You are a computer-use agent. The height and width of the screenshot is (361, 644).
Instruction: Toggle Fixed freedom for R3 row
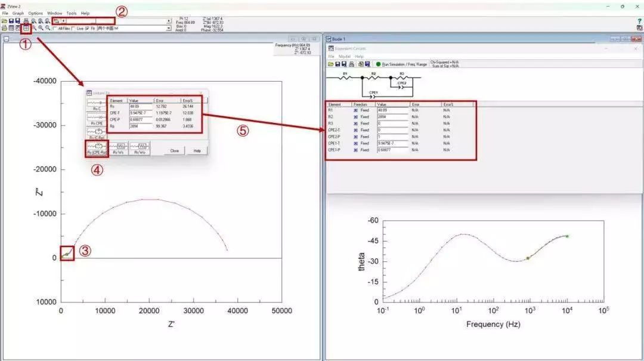355,124
